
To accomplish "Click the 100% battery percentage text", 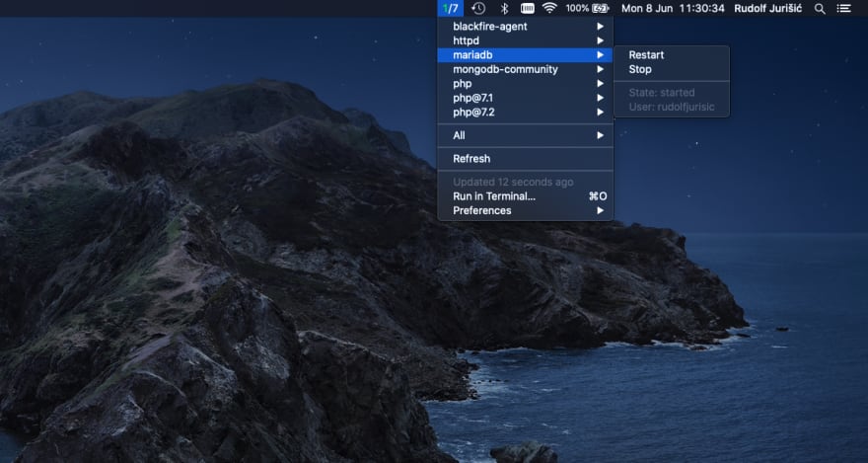I will pyautogui.click(x=577, y=8).
